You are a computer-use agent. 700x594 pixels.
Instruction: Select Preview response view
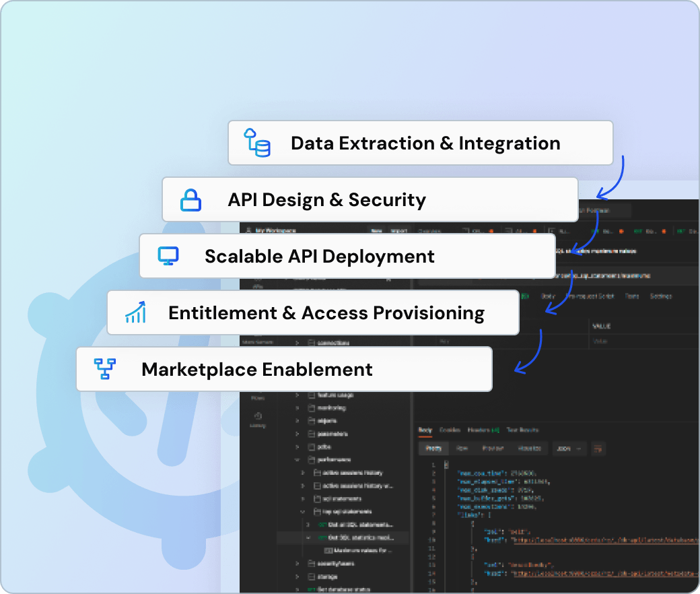click(493, 449)
